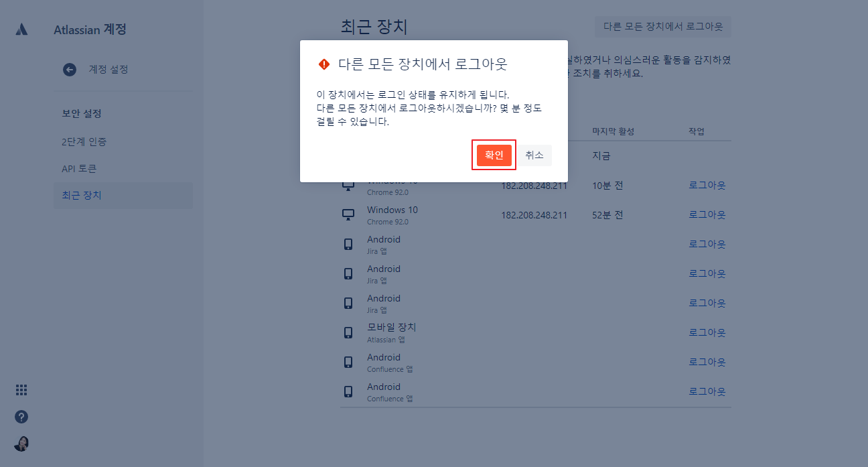Click the monitor icon of the 52분 전 row
868x467 pixels.
tap(348, 214)
